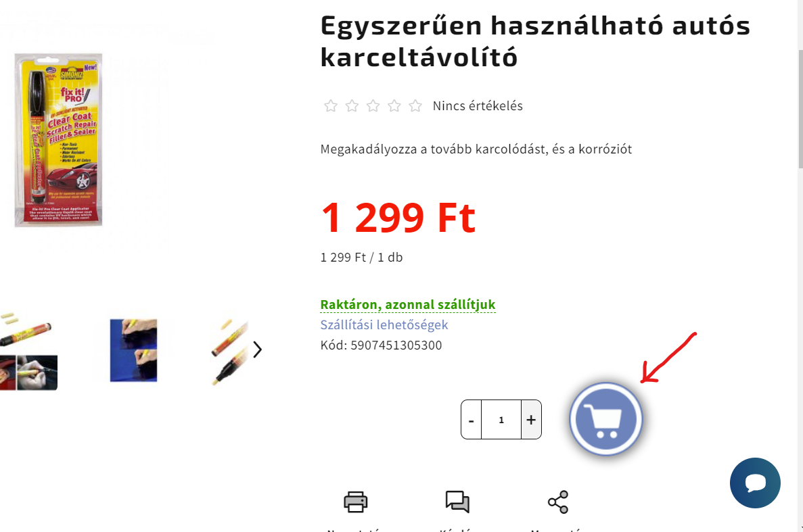Image resolution: width=803 pixels, height=532 pixels.
Task: Click the printer icon
Action: tap(355, 502)
